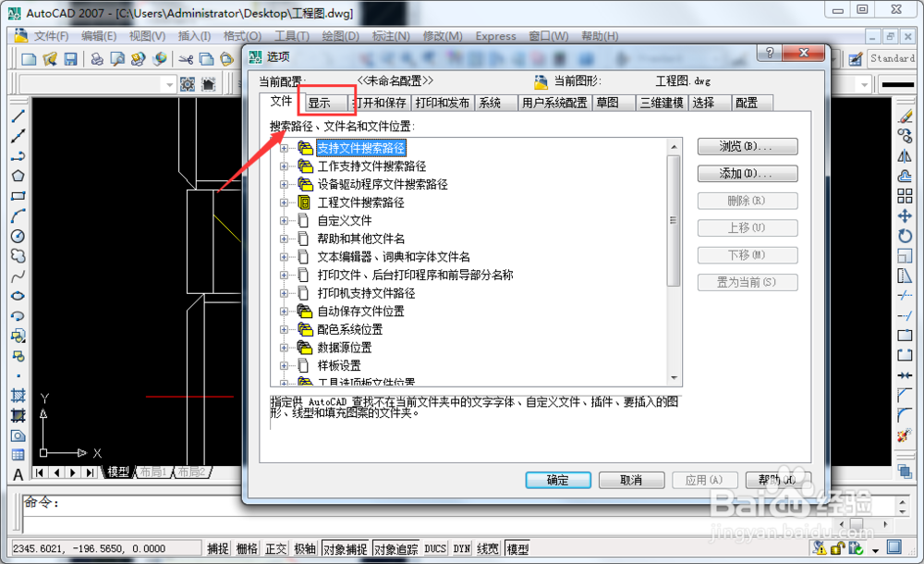Switch to the 三维建模 tab

point(662,104)
